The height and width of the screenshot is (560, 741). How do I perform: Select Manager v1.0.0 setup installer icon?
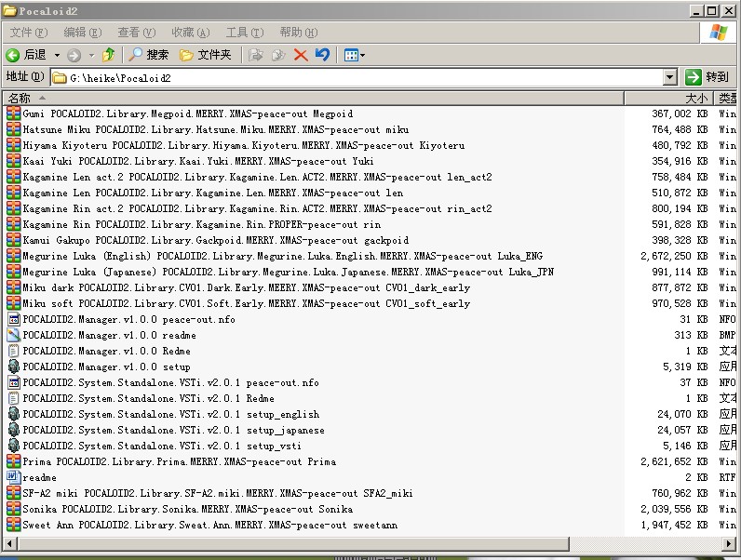14,367
